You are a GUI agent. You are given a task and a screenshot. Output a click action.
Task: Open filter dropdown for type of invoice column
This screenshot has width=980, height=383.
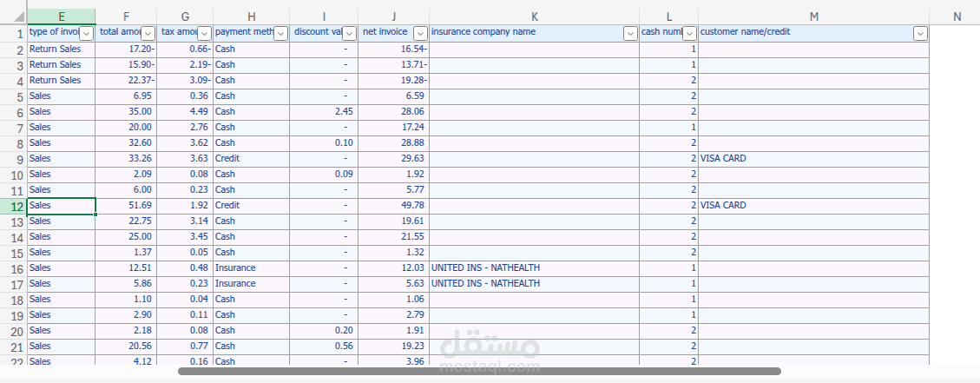tap(87, 34)
